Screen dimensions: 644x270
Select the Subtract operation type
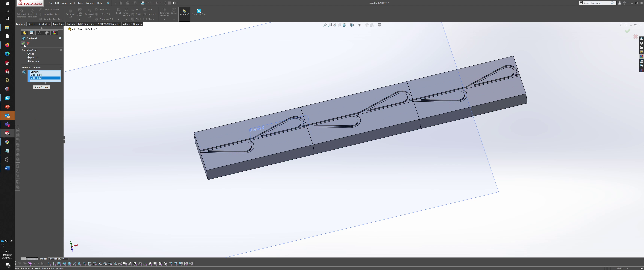click(28, 58)
